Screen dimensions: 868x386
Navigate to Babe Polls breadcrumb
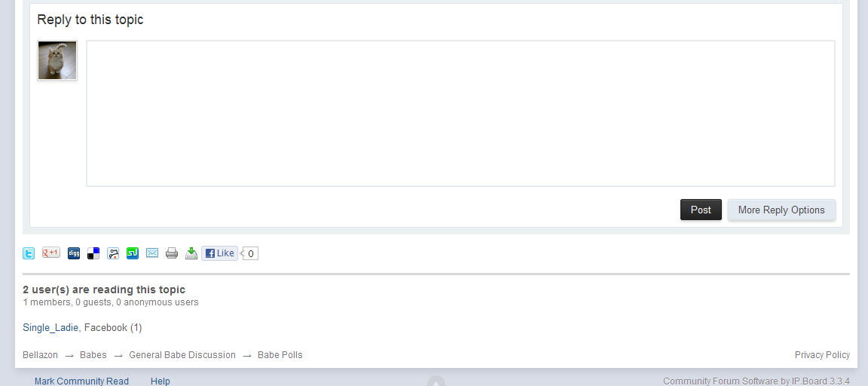click(280, 355)
